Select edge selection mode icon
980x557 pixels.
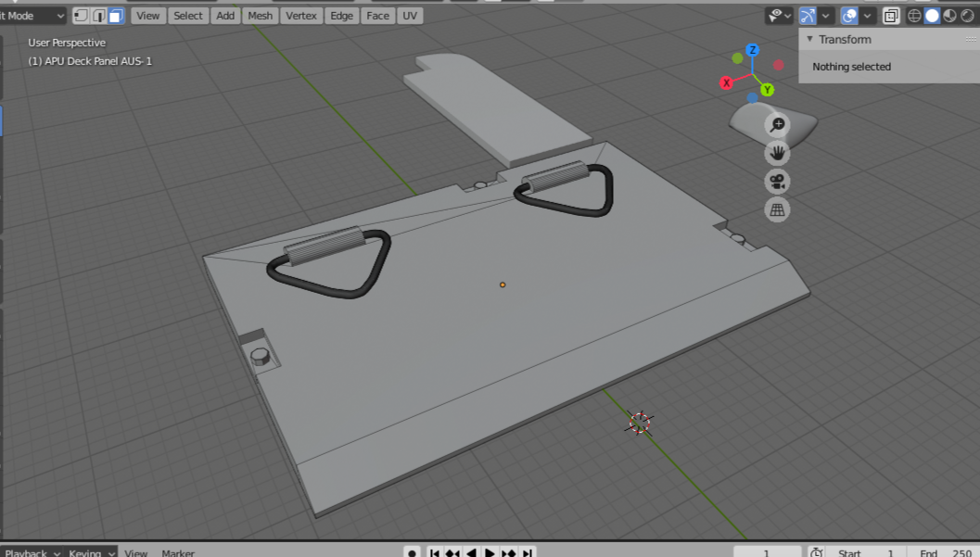pyautogui.click(x=99, y=16)
